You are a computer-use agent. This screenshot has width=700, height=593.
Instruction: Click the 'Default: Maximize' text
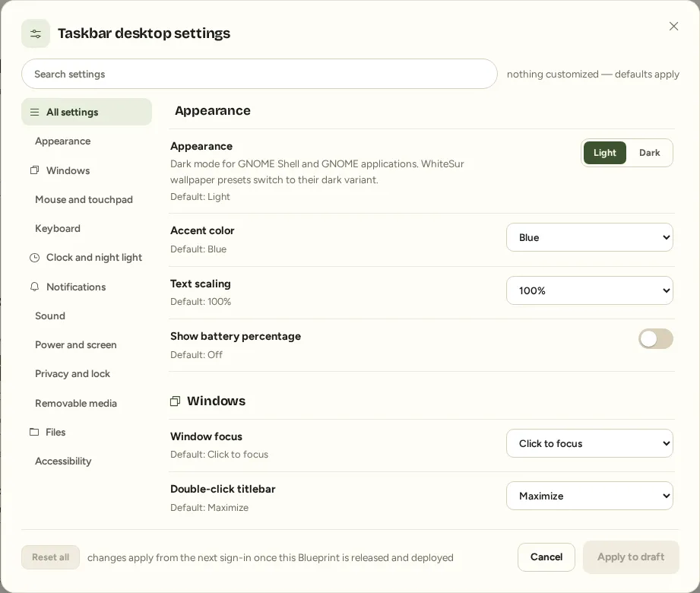point(209,508)
